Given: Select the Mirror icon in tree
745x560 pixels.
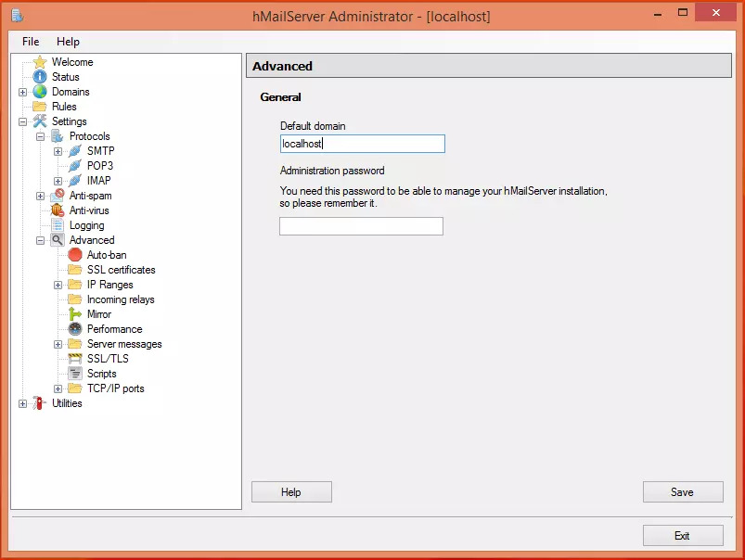Looking at the screenshot, I should pos(75,314).
